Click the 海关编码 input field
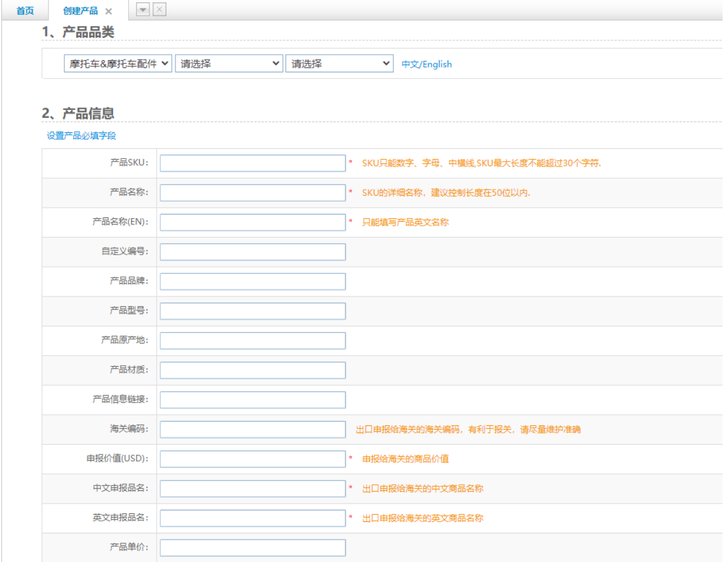Viewport: 728px width, 562px height. [x=253, y=430]
